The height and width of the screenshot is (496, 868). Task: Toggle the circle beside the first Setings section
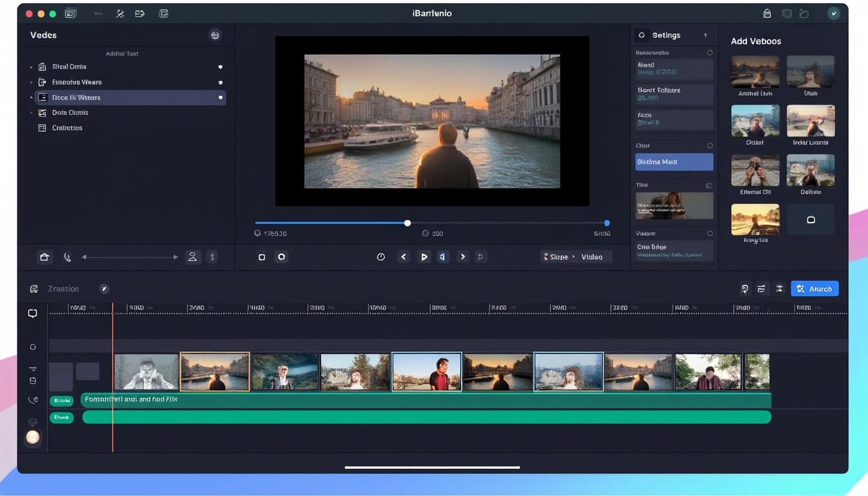(x=710, y=53)
